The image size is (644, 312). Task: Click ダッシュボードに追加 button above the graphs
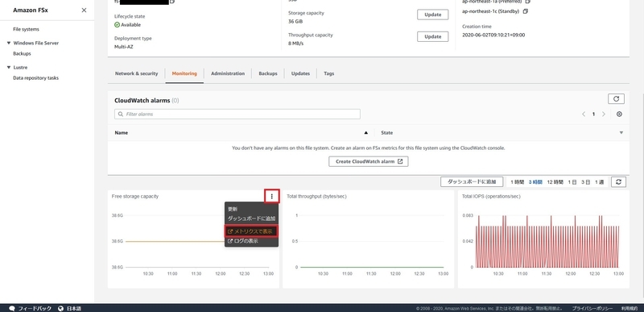[472, 181]
